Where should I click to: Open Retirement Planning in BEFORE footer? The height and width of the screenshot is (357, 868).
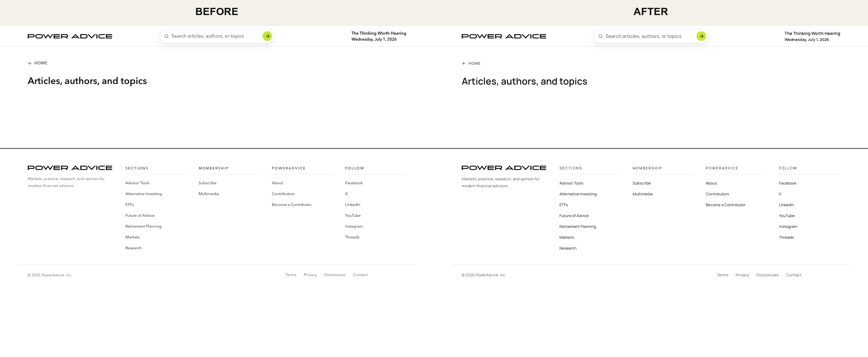pos(143,226)
